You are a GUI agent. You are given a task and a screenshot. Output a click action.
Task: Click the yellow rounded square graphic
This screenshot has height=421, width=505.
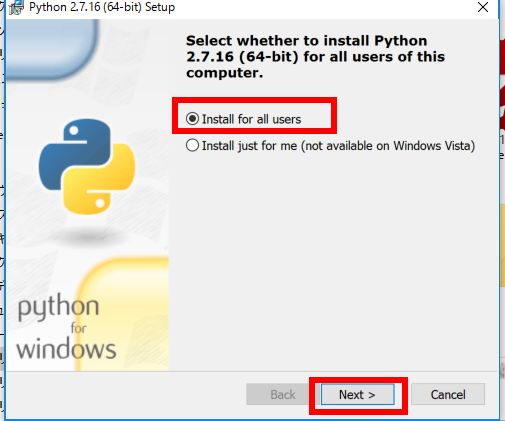pos(123,314)
